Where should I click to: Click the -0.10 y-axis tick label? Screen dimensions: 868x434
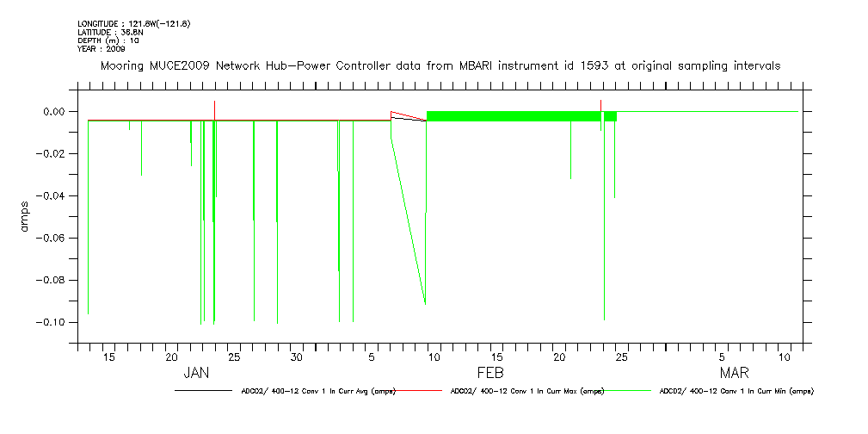(x=51, y=323)
